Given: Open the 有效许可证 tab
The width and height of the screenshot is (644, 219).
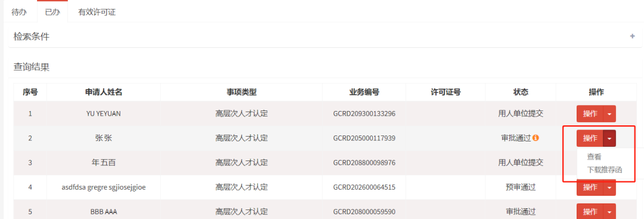Looking at the screenshot, I should click(97, 12).
